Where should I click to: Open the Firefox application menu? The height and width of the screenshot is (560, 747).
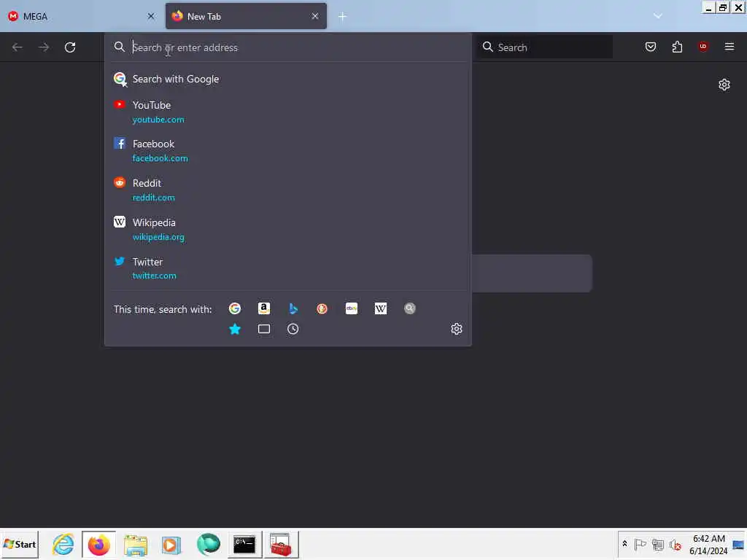coord(729,47)
